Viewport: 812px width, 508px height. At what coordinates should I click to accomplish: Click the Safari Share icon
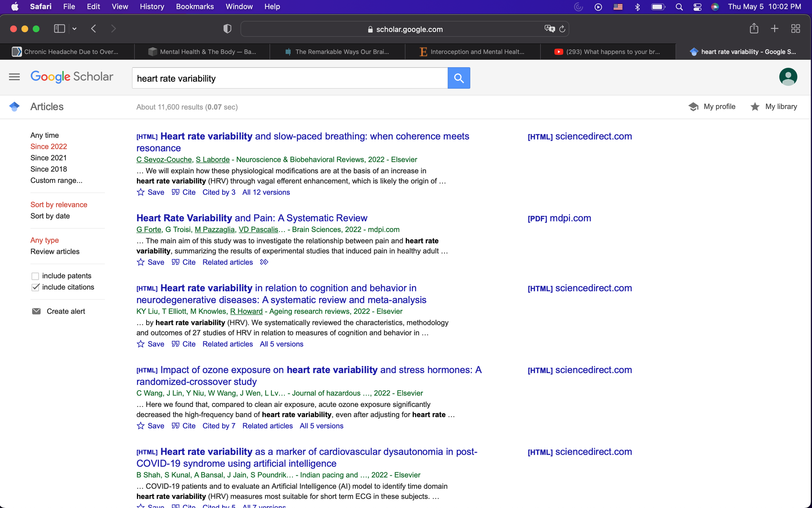click(754, 29)
